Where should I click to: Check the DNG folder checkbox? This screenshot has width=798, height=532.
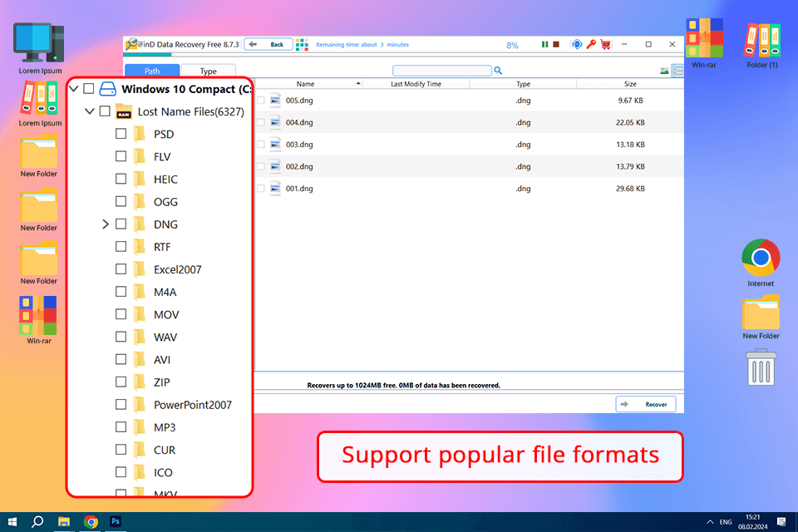[121, 224]
